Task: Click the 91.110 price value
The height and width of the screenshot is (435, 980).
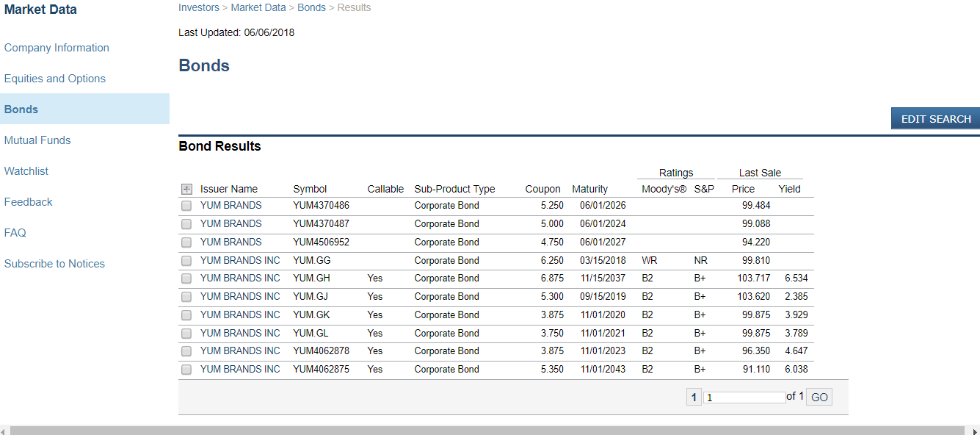Action: (x=756, y=370)
